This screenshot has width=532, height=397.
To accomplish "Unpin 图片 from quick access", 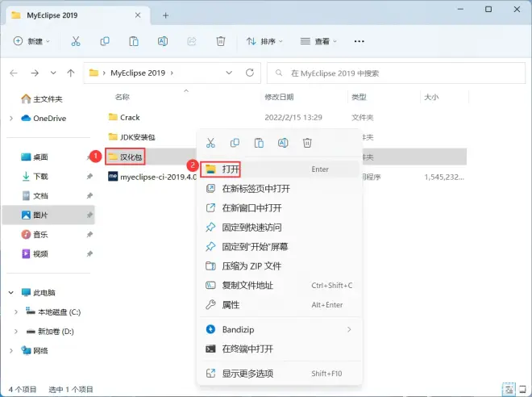I will click(x=89, y=215).
